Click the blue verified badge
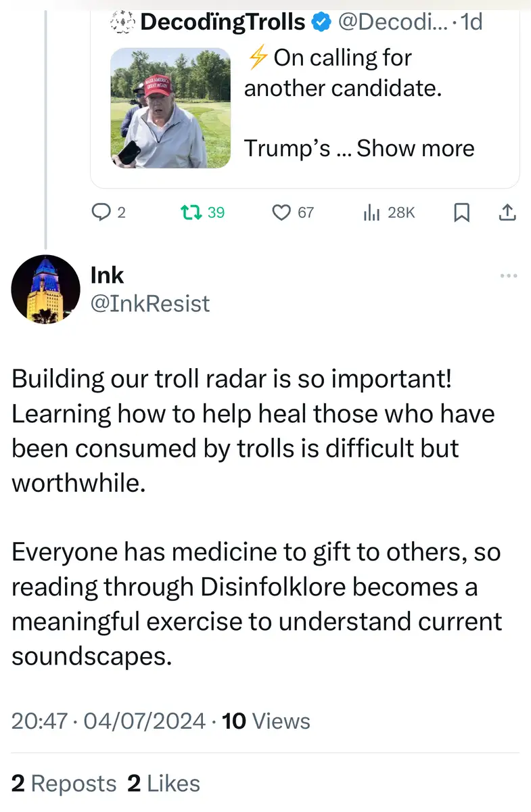Screen dimensions: 531x812 coord(321,22)
